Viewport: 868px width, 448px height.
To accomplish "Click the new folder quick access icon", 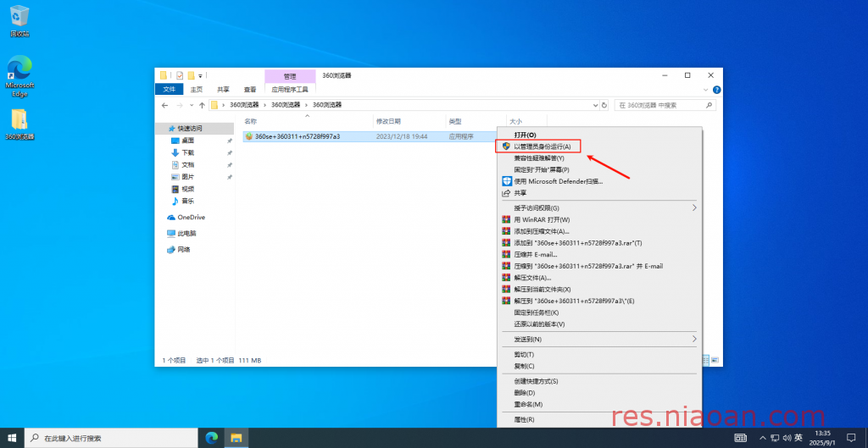I will (191, 75).
